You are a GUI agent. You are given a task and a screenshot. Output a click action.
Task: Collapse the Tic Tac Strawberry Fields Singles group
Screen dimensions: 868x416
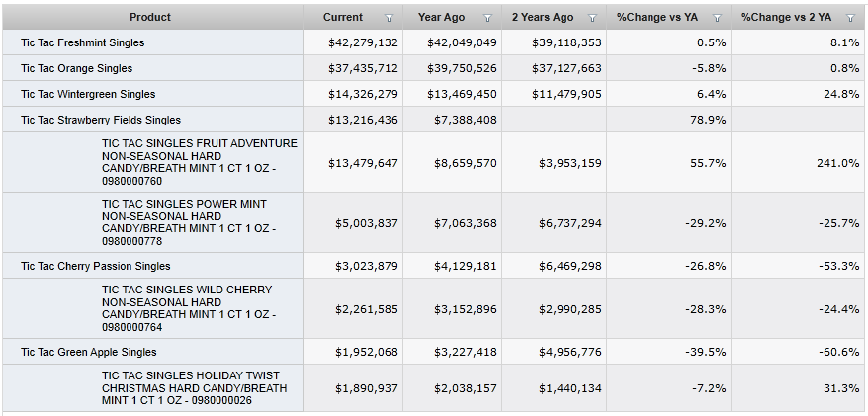click(100, 120)
